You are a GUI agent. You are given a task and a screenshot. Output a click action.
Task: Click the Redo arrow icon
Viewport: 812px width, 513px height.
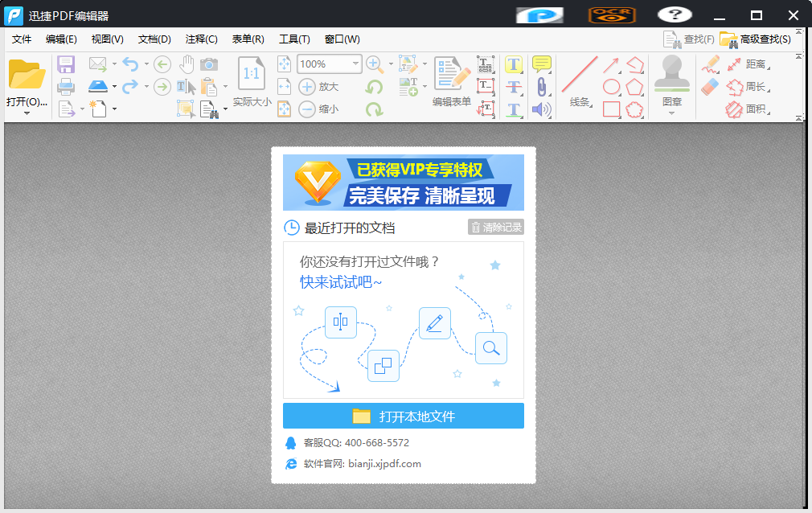[x=130, y=86]
